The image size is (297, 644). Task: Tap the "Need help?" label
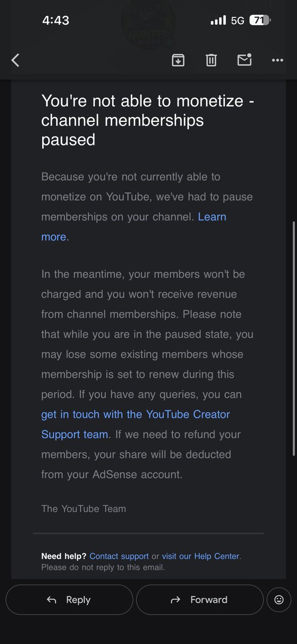click(x=64, y=556)
